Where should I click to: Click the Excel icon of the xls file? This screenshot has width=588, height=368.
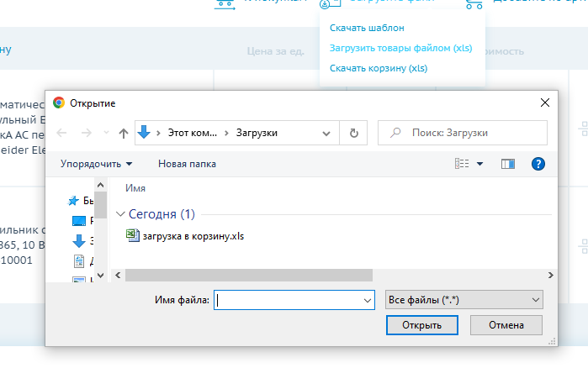point(132,235)
